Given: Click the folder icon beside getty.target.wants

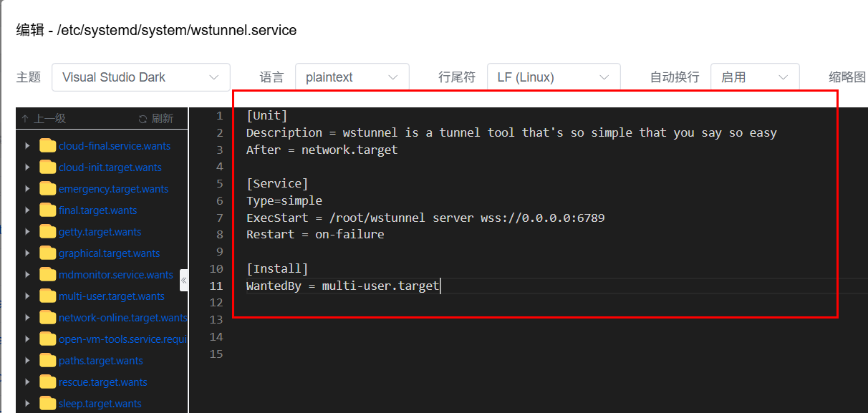Looking at the screenshot, I should coord(48,232).
